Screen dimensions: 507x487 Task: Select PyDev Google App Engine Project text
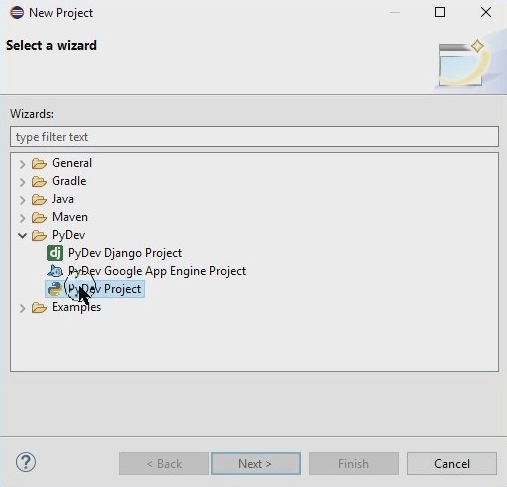point(157,271)
